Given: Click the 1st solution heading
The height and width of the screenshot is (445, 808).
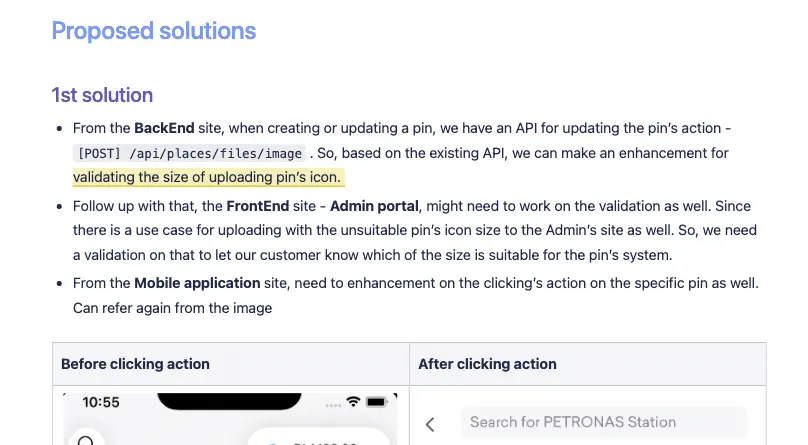Looking at the screenshot, I should tap(102, 95).
